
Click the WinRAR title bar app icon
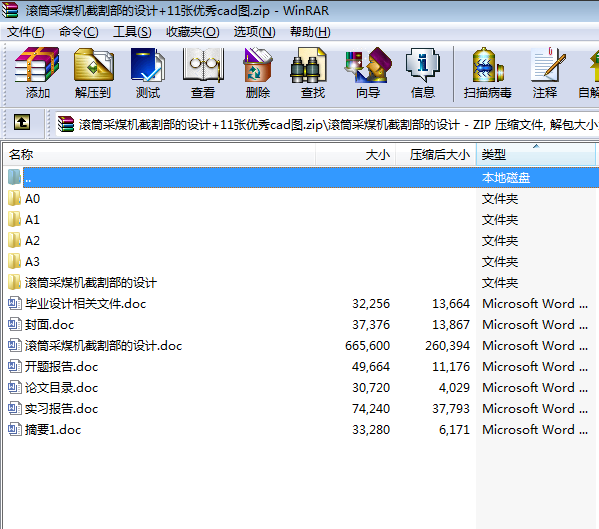click(10, 10)
